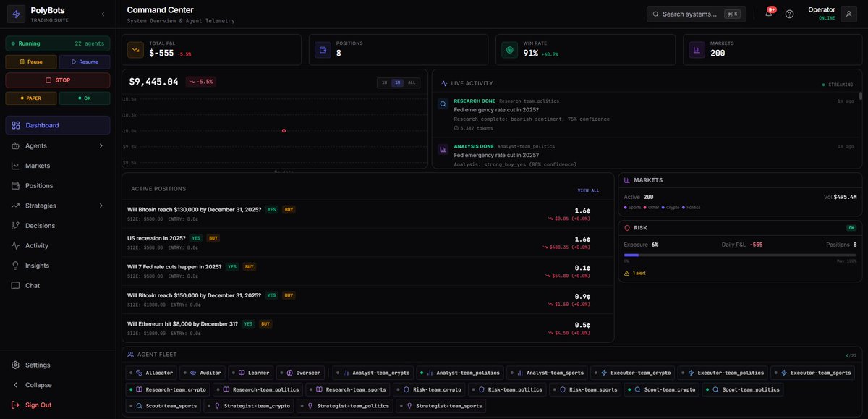Collapse sidebar using the top chevron
Image resolution: width=868 pixels, height=419 pixels.
pyautogui.click(x=103, y=14)
